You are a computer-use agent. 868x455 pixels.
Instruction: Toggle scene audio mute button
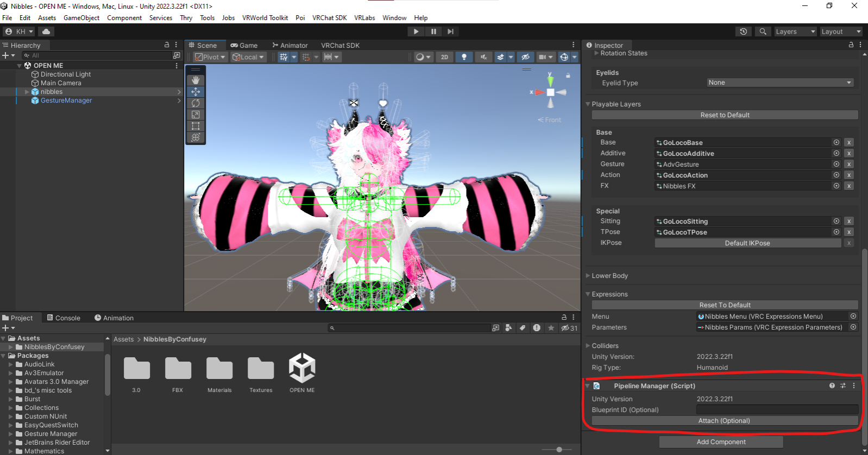point(483,57)
